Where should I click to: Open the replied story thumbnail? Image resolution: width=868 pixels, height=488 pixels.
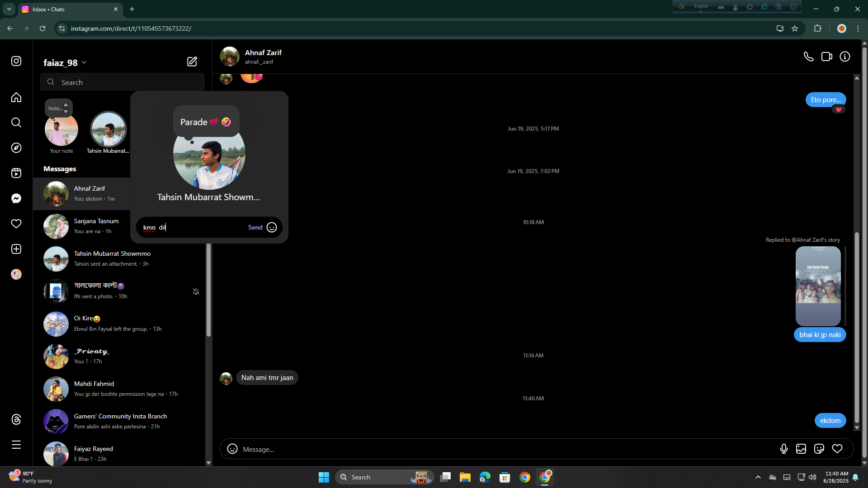pos(818,286)
